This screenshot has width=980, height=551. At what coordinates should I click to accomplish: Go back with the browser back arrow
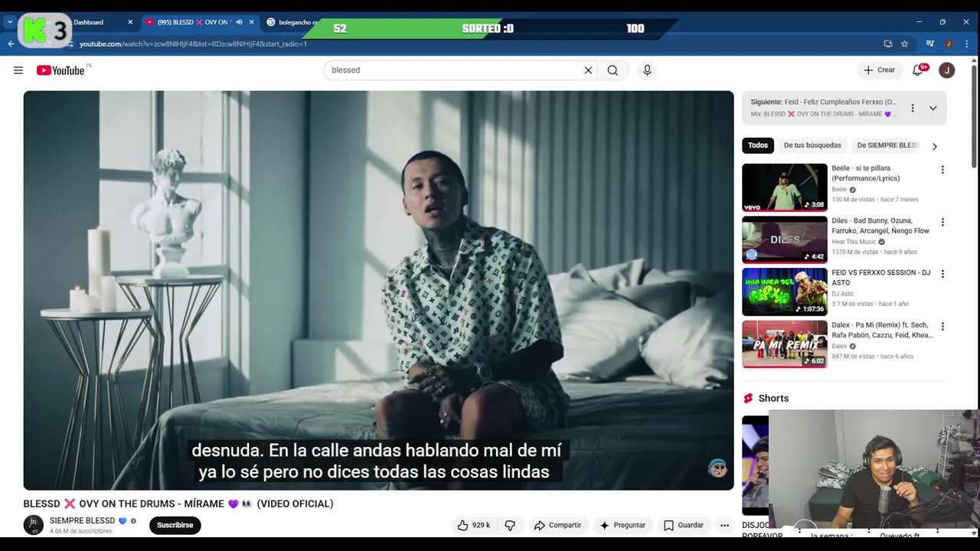point(11,44)
